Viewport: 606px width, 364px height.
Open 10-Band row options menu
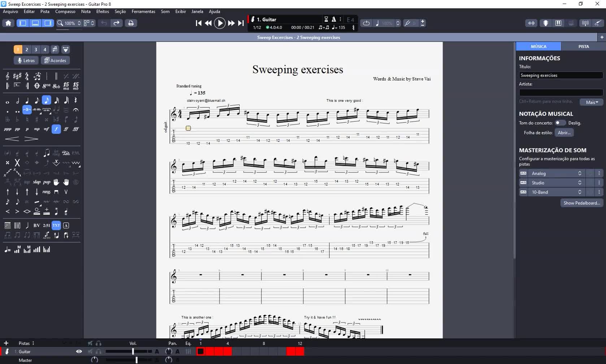pos(599,192)
